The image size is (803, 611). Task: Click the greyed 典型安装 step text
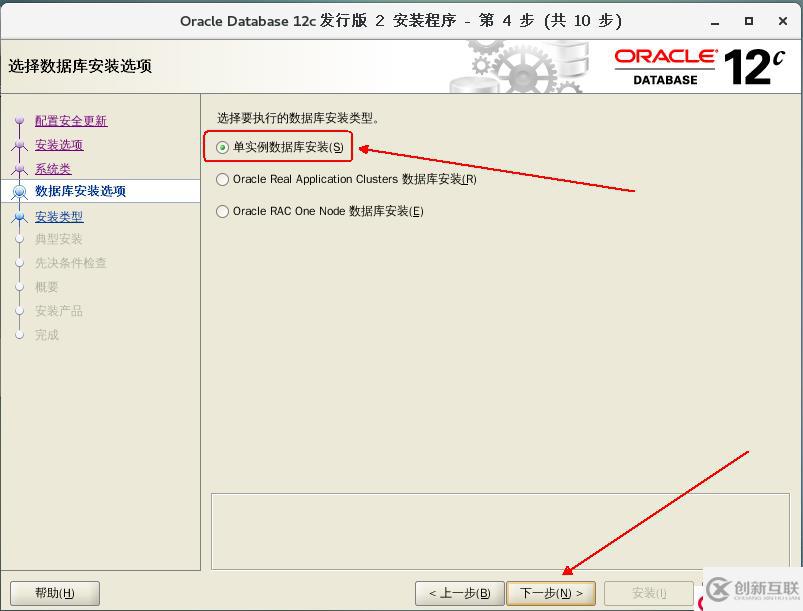pos(58,239)
